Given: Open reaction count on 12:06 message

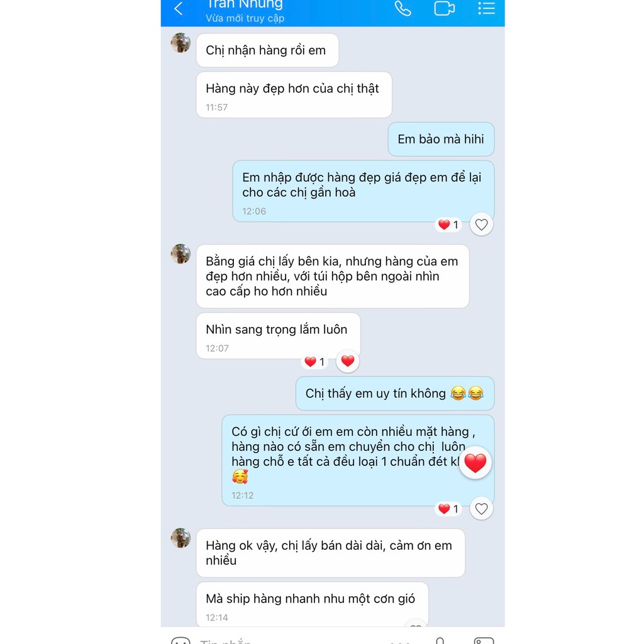Looking at the screenshot, I should point(448,225).
